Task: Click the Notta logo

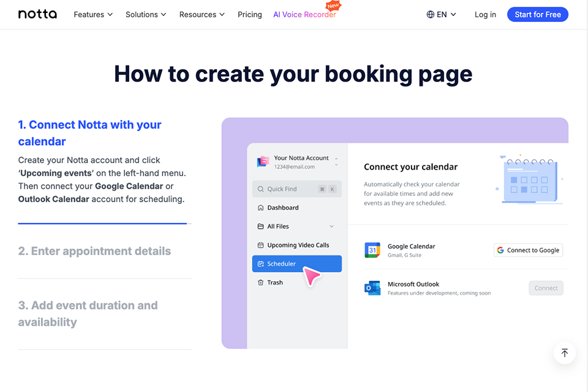Action: point(37,14)
